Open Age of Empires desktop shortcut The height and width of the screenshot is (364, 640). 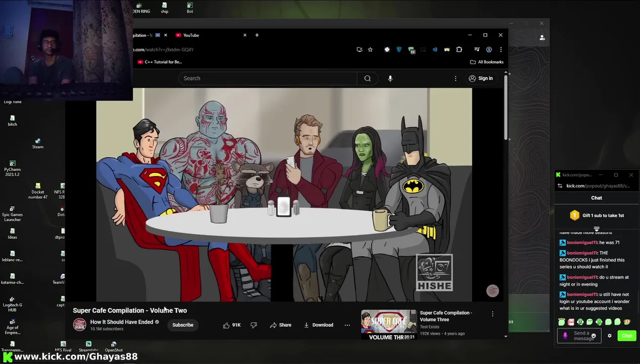12,327
